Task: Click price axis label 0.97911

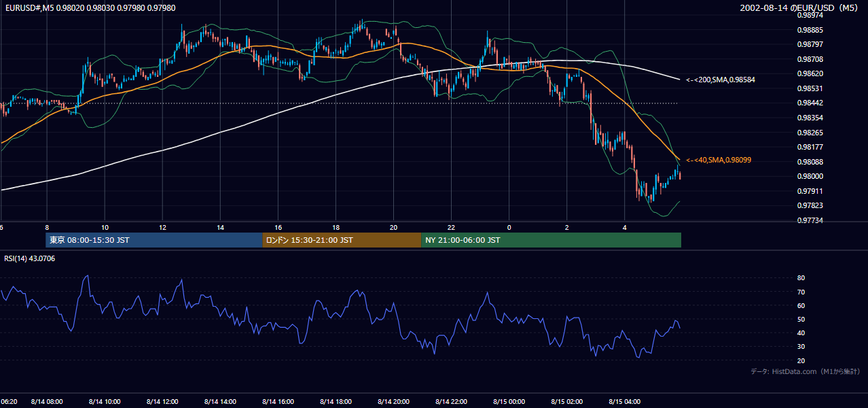Action: pos(810,191)
